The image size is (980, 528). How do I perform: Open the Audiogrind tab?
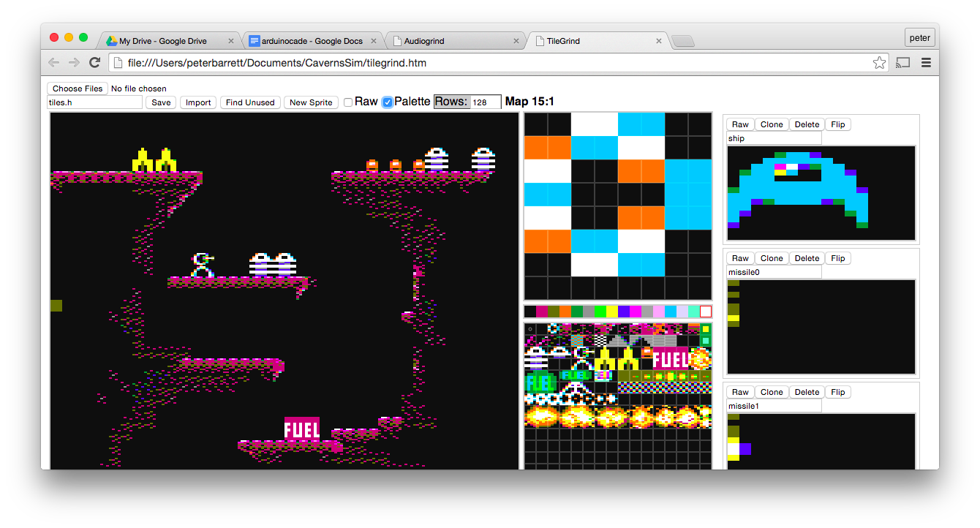point(456,41)
